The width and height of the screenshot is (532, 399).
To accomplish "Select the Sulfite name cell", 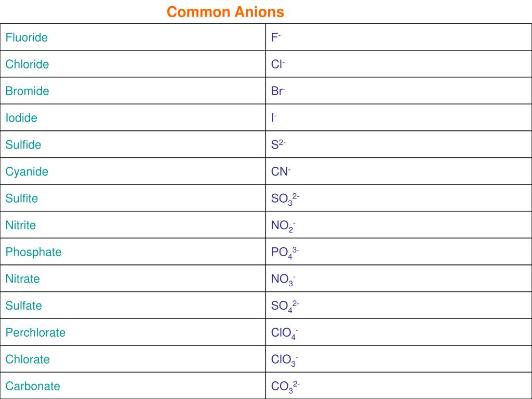I will pyautogui.click(x=132, y=198).
